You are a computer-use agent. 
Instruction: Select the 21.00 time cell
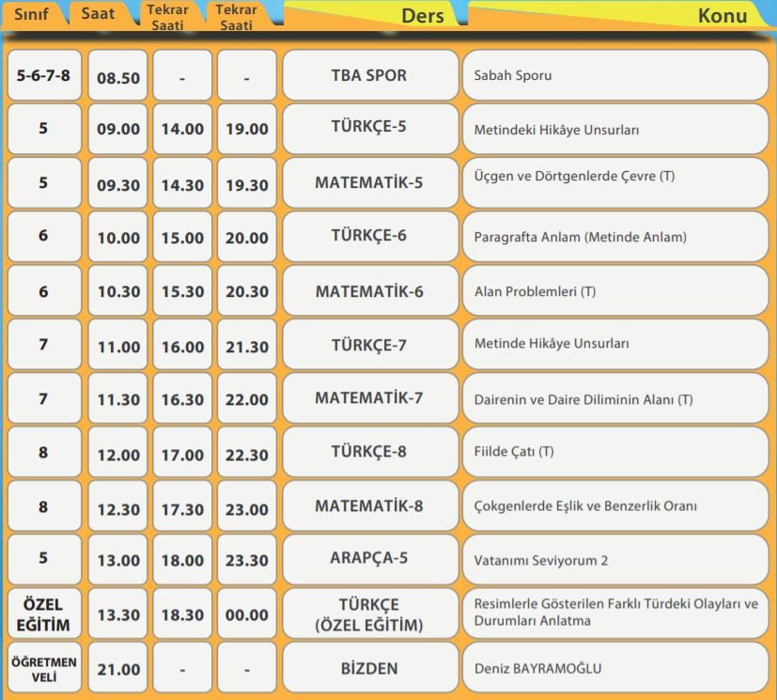118,668
